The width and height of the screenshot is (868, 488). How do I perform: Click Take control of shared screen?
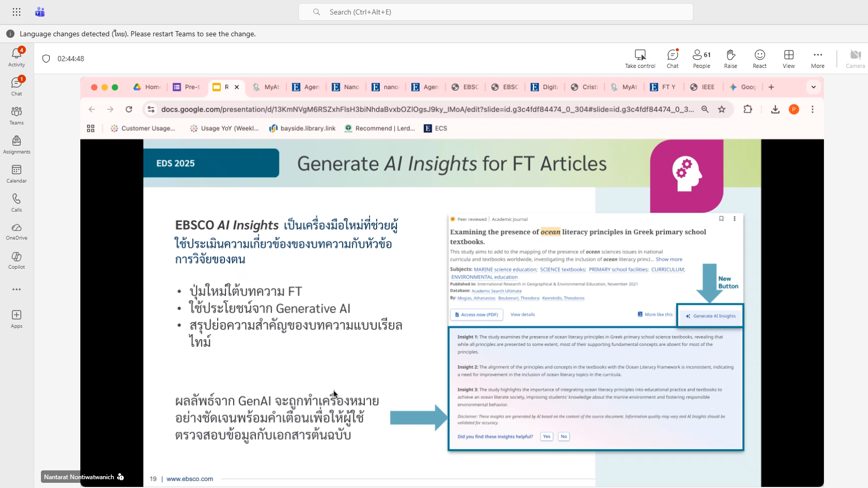click(640, 59)
